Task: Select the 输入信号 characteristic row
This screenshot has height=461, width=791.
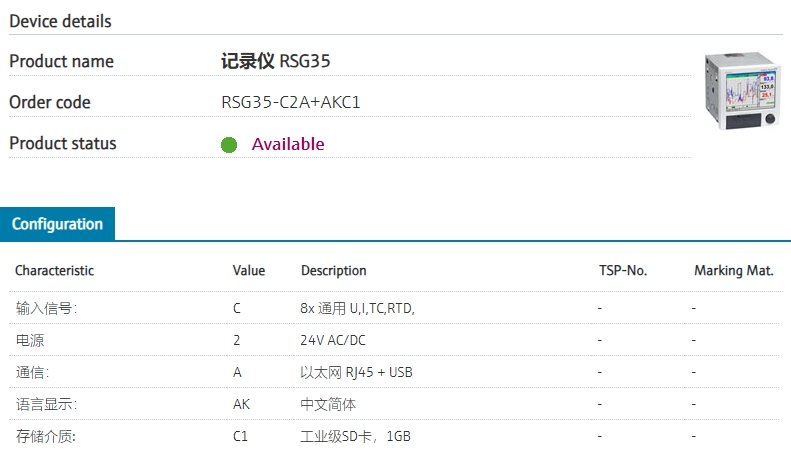Action: pos(46,308)
